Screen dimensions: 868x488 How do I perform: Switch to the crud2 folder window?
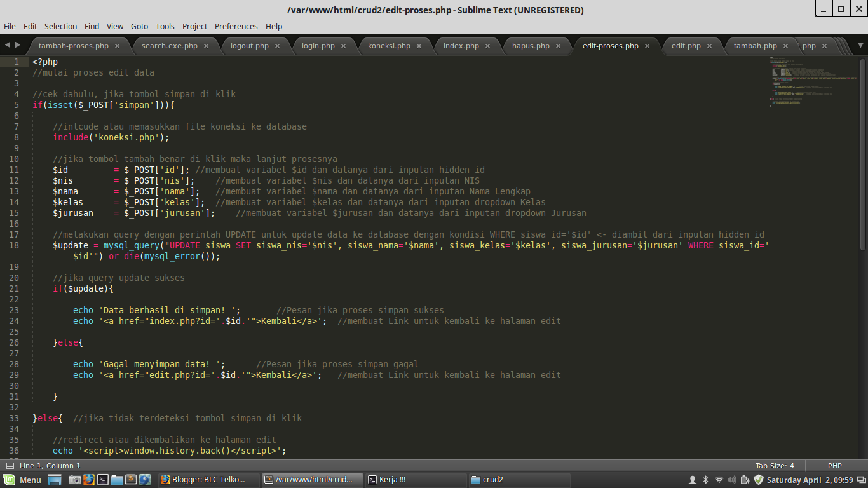pyautogui.click(x=519, y=480)
